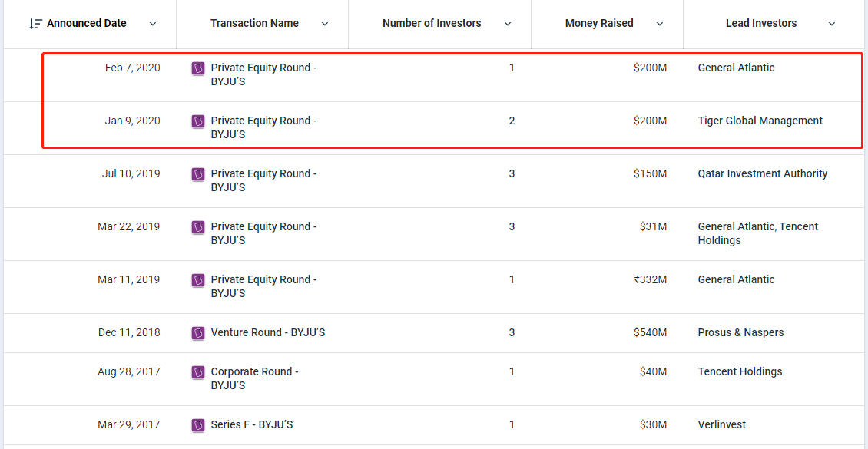The width and height of the screenshot is (868, 449).
Task: Click BYJU'S logo icon beside Series F
Action: tap(198, 425)
